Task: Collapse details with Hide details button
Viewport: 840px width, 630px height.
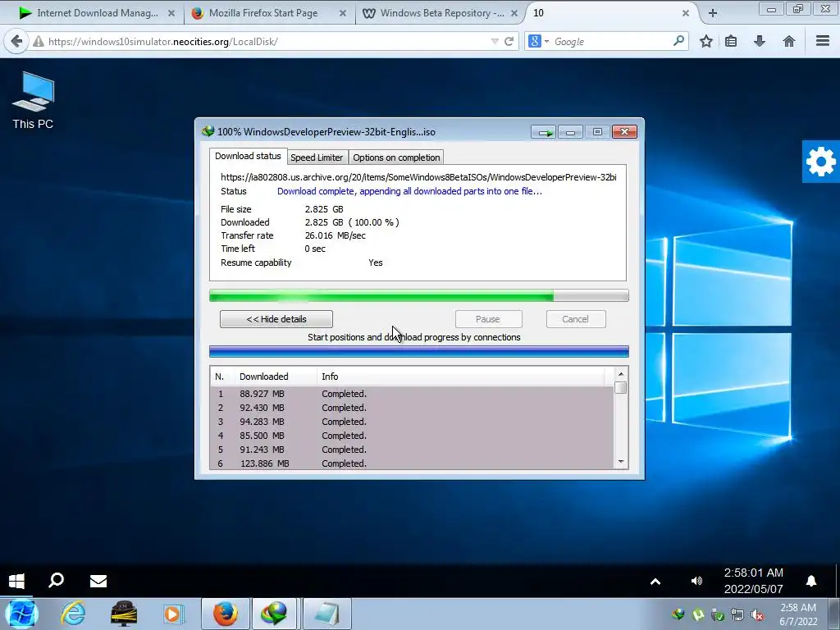Action: click(276, 319)
